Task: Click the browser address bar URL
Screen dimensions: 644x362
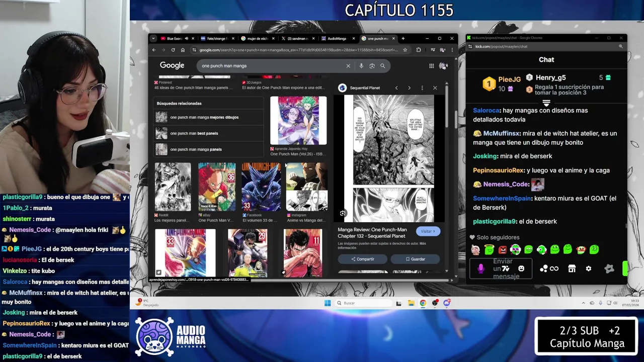Action: [298, 50]
